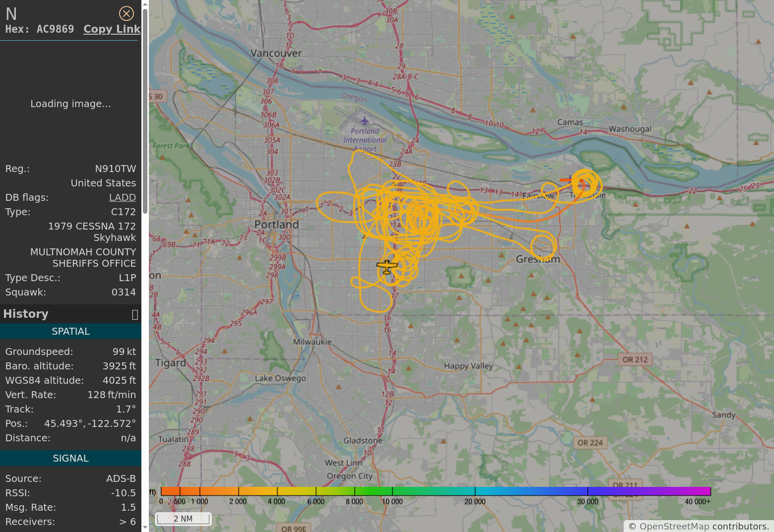Image resolution: width=774 pixels, height=532 pixels.
Task: Click the N910TW registration value
Action: (x=115, y=169)
